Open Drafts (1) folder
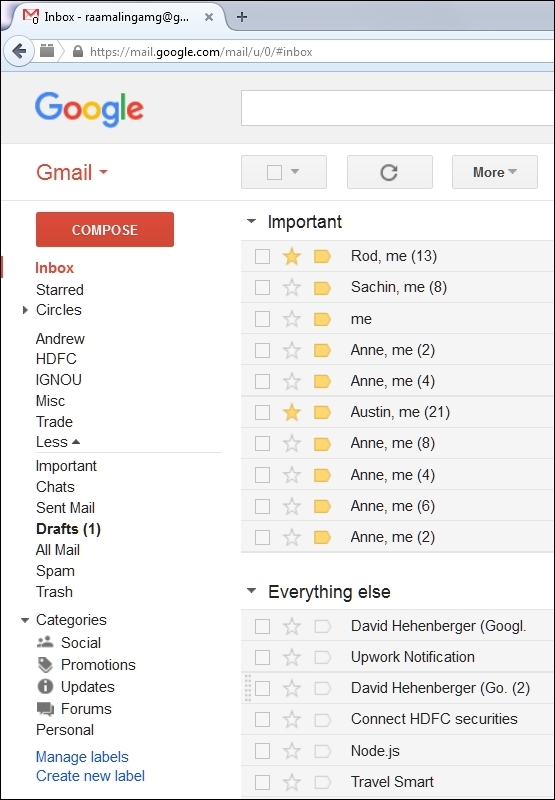The image size is (555, 800). coord(68,529)
